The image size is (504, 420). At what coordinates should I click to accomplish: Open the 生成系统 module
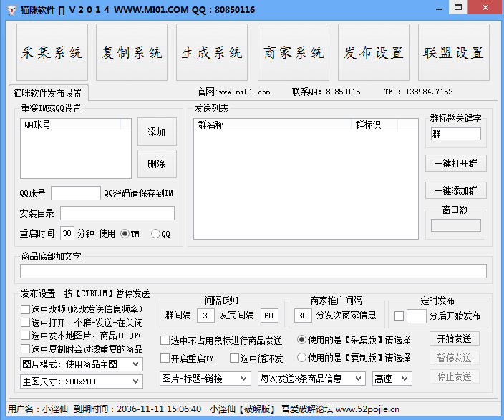coord(212,52)
